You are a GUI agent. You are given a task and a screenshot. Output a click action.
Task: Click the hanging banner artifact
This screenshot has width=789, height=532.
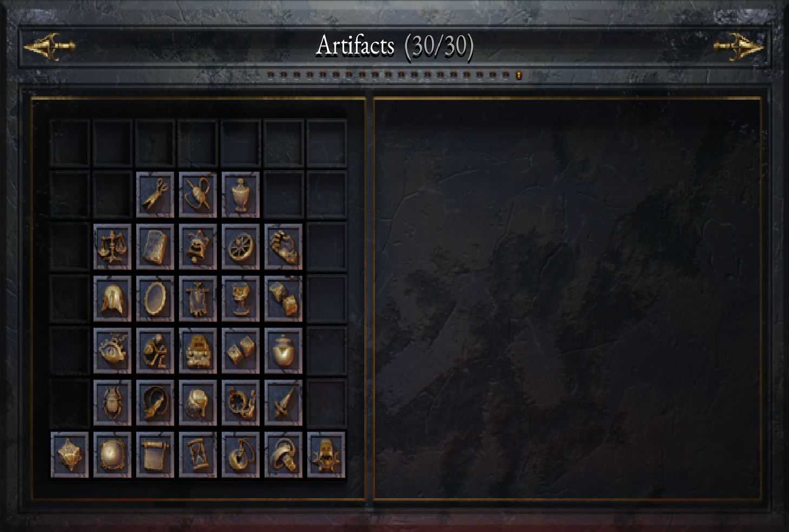click(x=198, y=299)
